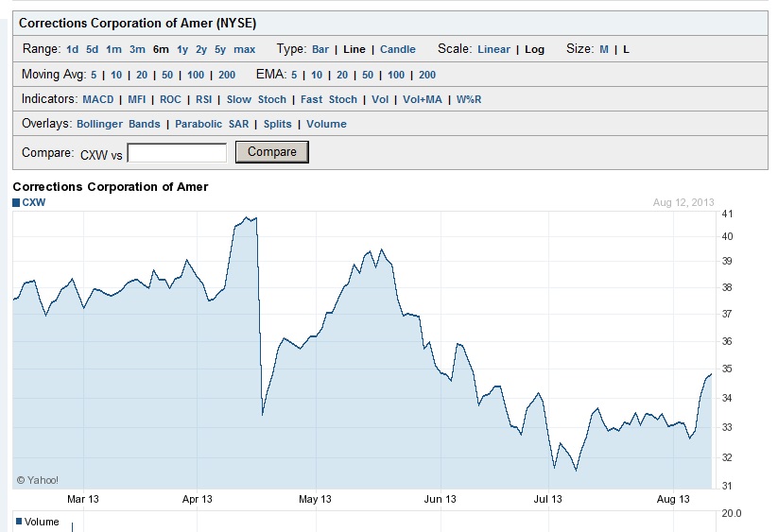778x532 pixels.
Task: Set chart range to 2y
Action: [x=201, y=49]
